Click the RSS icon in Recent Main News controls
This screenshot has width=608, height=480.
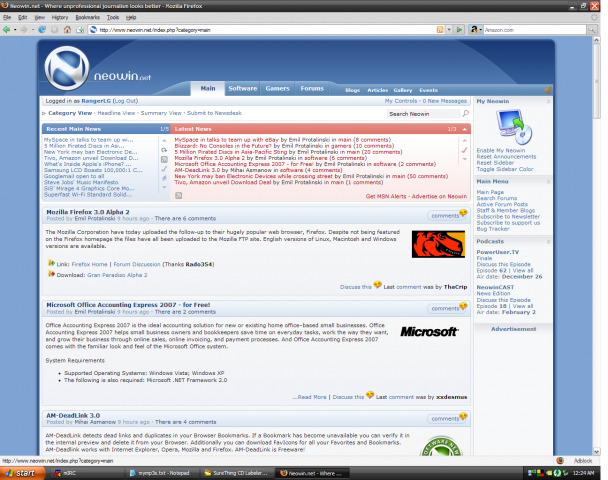click(x=164, y=159)
